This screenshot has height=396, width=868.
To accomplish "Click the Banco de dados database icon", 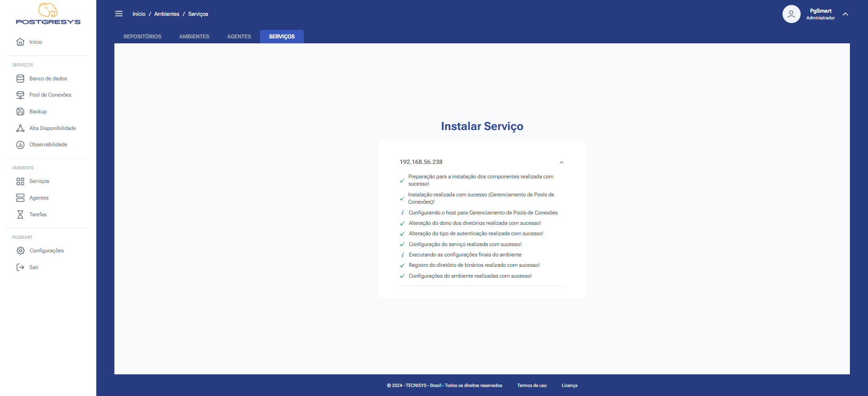I will click(20, 79).
